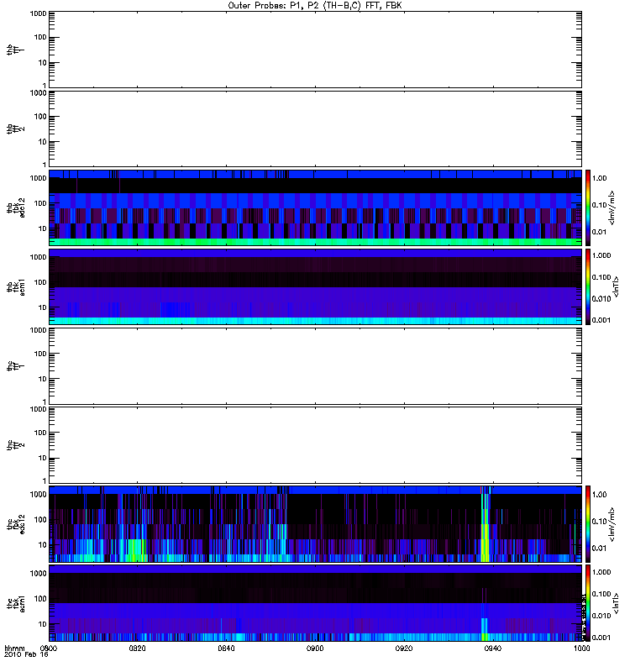Click inside the thb fbk scm1 spectrogram
This screenshot has height=672, width=630.
tap(315, 286)
